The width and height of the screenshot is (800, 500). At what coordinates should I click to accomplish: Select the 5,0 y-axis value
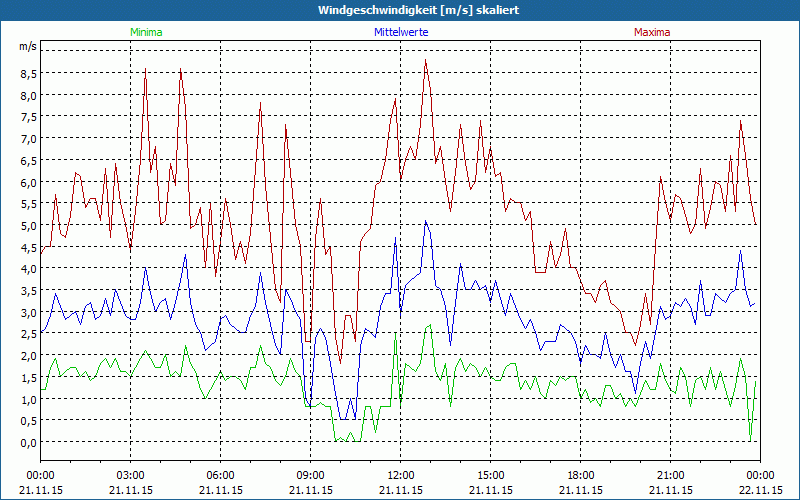(x=27, y=226)
